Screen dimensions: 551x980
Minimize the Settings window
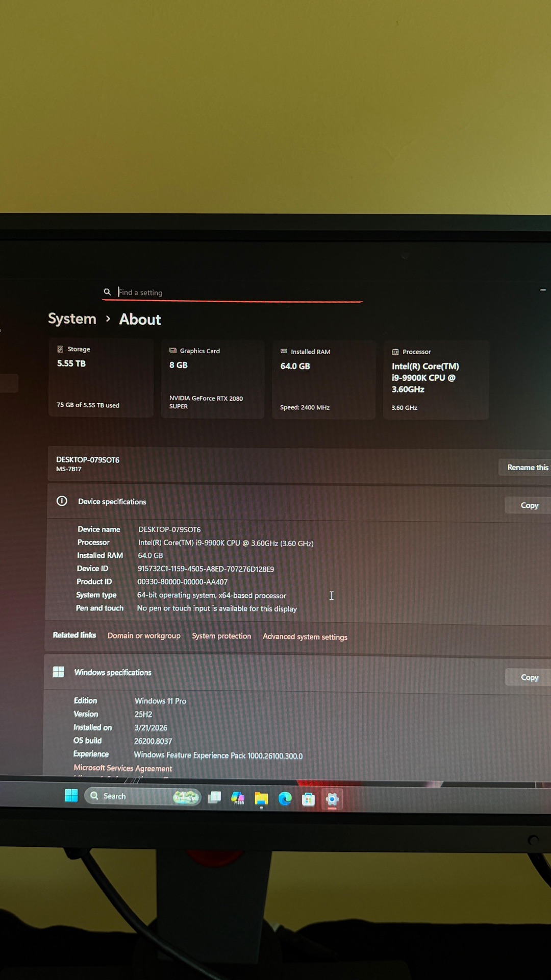[x=543, y=290]
